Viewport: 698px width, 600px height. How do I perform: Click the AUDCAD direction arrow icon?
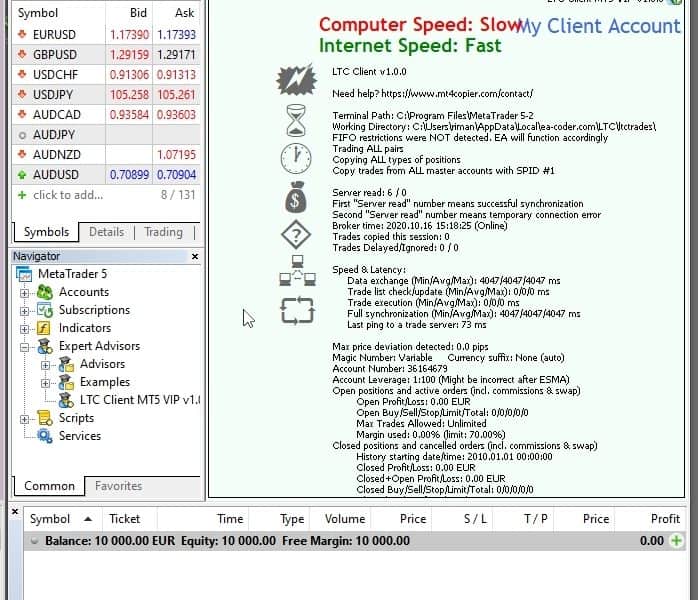point(22,114)
